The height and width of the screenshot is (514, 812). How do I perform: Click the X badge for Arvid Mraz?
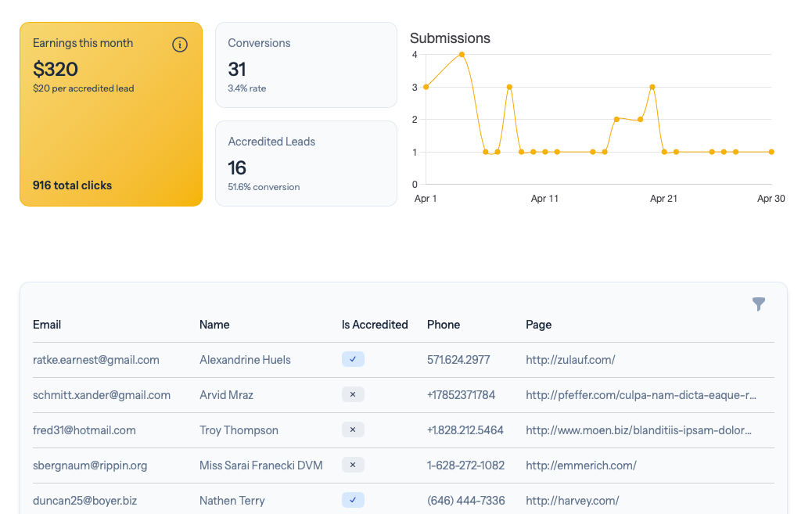tap(353, 395)
